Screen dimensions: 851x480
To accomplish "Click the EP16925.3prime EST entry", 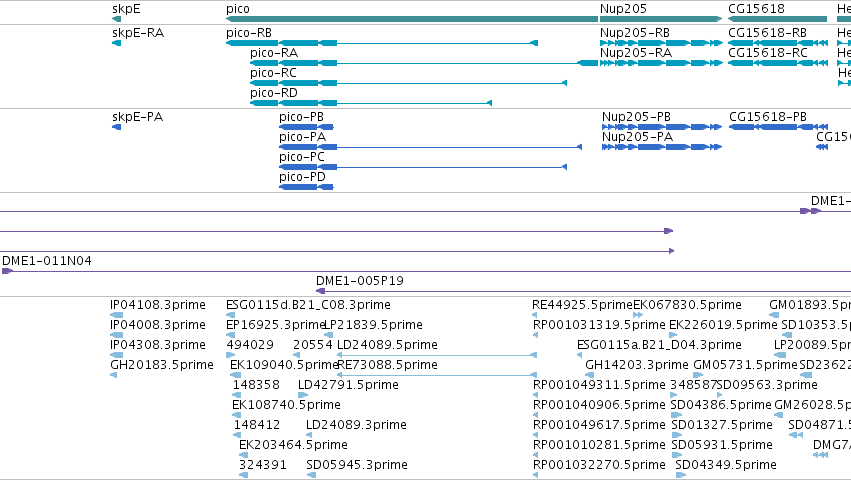I will 275,325.
